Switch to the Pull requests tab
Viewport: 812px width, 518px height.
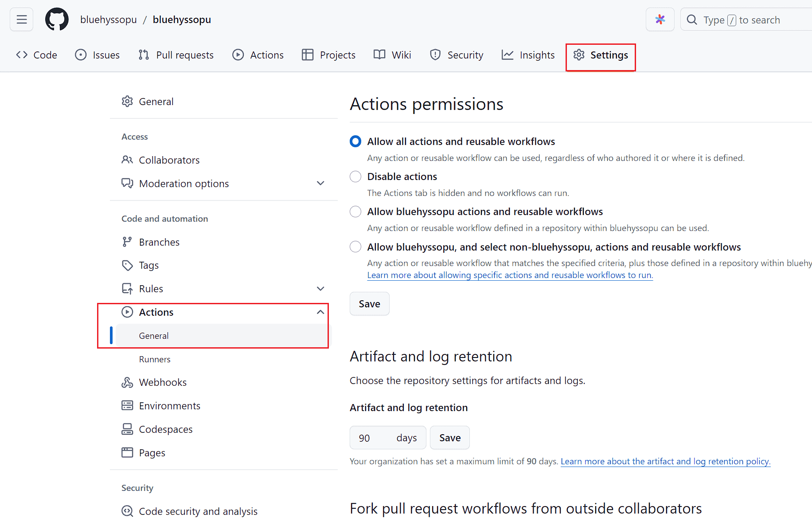pyautogui.click(x=176, y=55)
